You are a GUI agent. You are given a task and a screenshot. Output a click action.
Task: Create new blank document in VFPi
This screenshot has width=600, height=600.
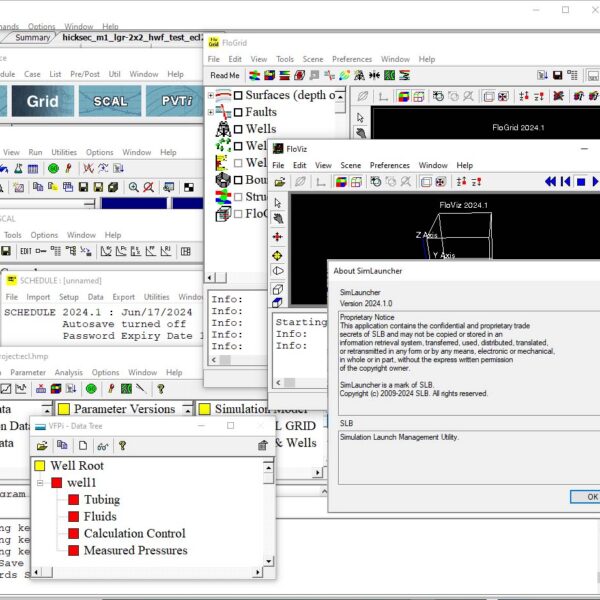click(83, 445)
